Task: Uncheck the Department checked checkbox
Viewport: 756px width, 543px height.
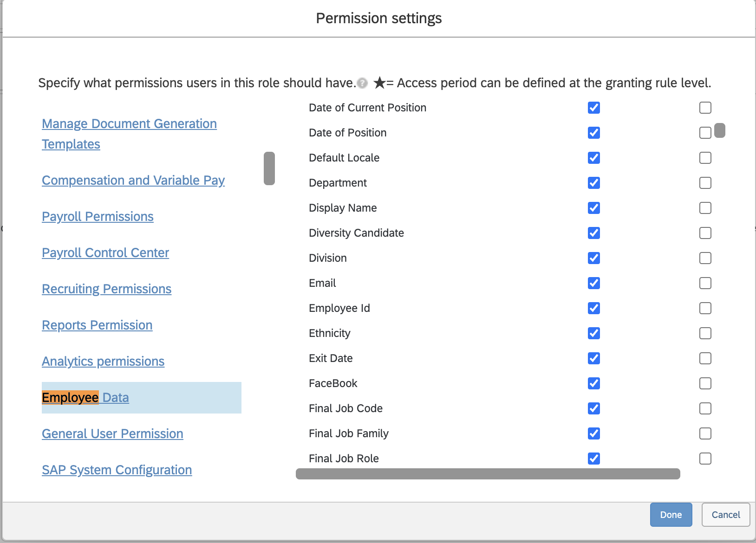Action: pos(594,183)
